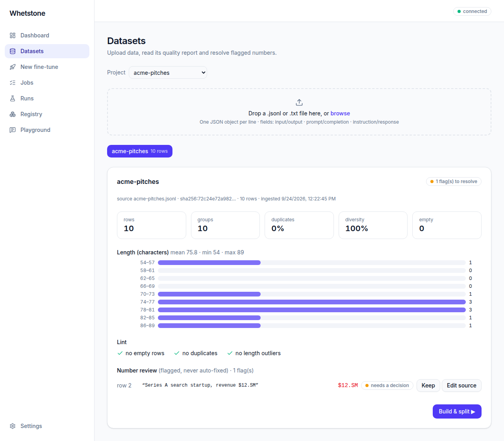Navigate to Playground
The width and height of the screenshot is (504, 441).
(47, 130)
